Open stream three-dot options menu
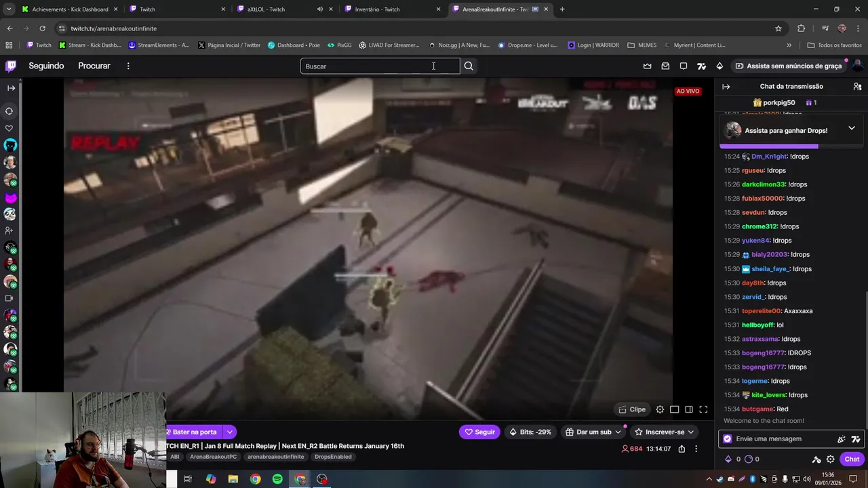Image resolution: width=868 pixels, height=488 pixels. pos(696,449)
